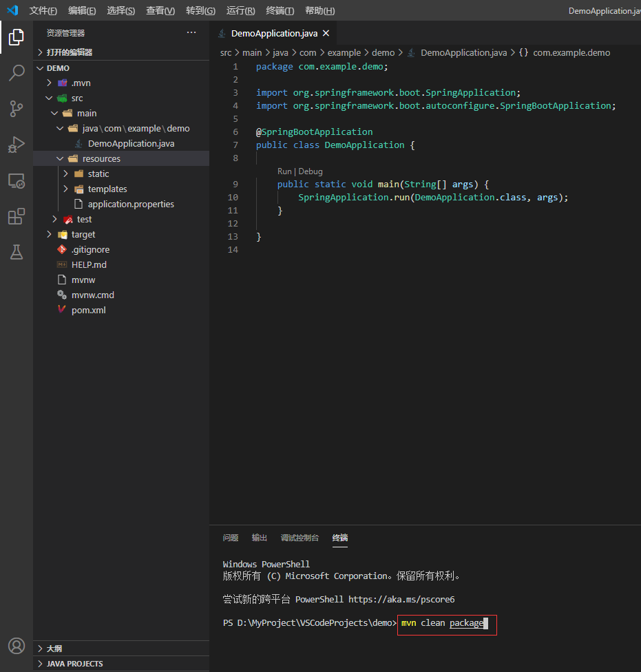Open the Extensions view
The image size is (641, 672).
(17, 216)
